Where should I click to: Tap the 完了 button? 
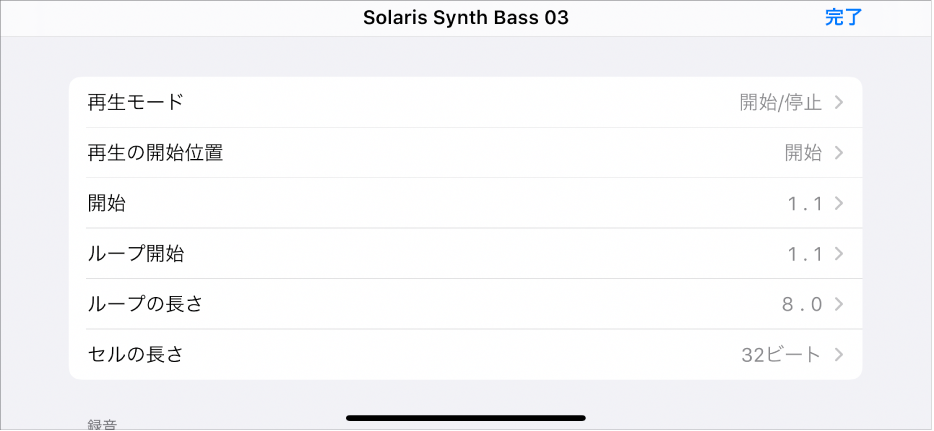[x=843, y=17]
